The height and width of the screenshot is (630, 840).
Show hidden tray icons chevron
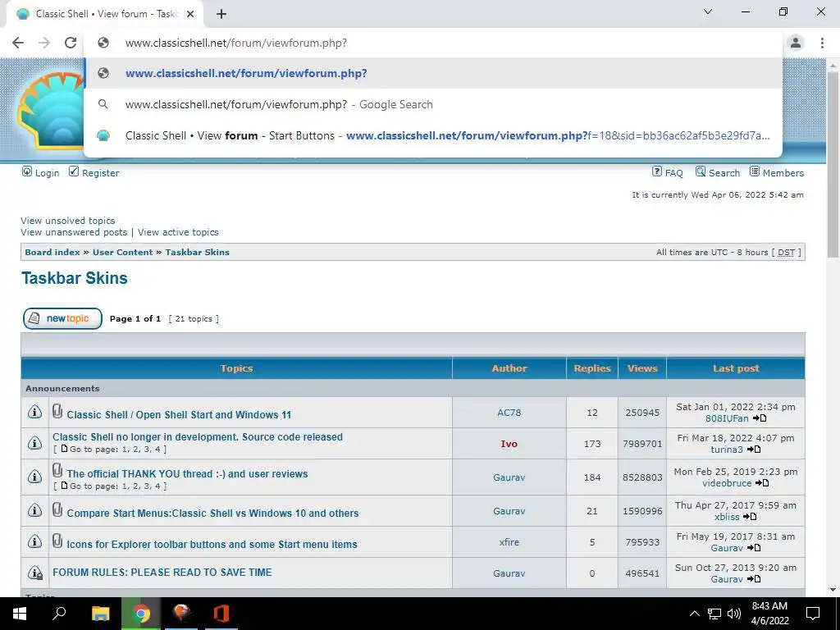tap(694, 614)
